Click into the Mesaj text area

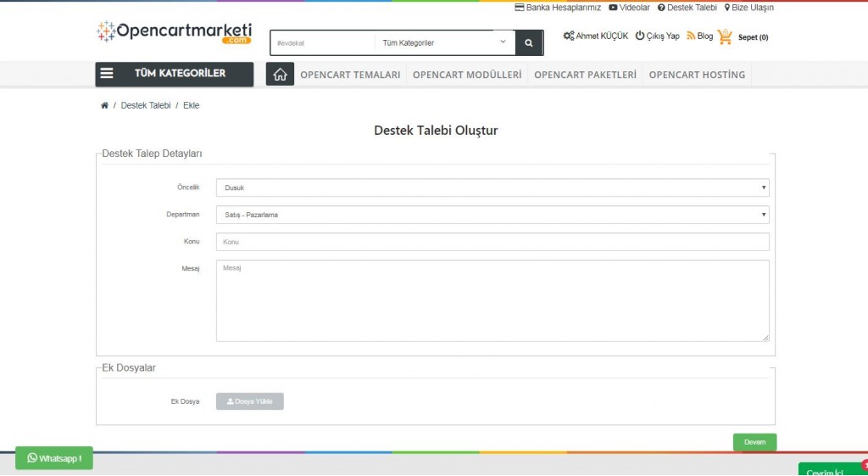[x=492, y=300]
